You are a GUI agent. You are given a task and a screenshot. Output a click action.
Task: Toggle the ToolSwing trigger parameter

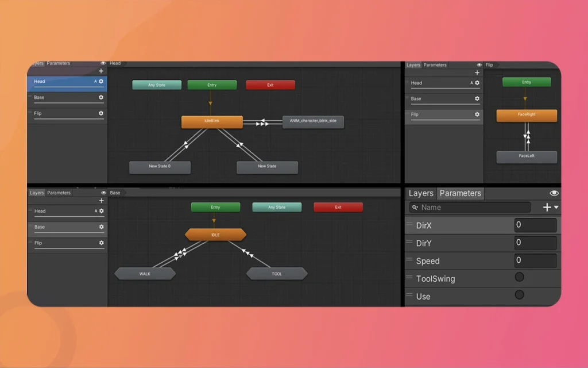pyautogui.click(x=520, y=277)
